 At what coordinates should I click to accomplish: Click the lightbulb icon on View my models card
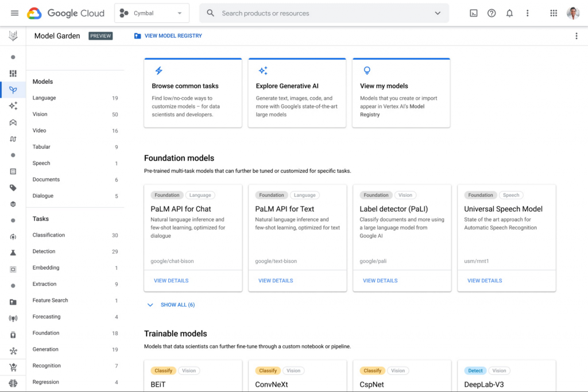pos(367,71)
